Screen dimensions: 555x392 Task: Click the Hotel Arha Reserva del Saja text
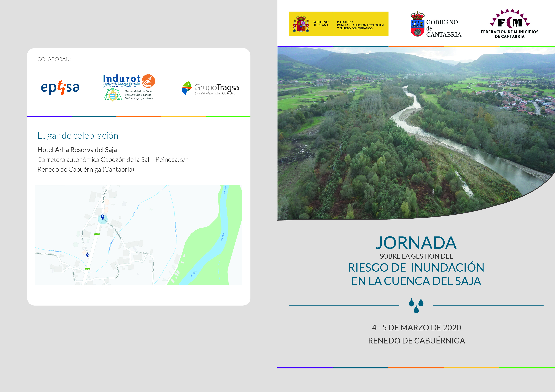click(x=77, y=150)
